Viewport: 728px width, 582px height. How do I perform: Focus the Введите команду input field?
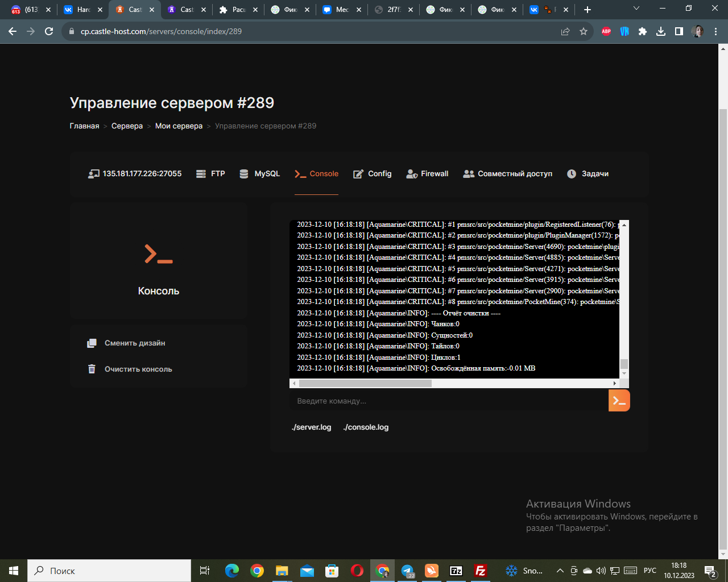449,401
